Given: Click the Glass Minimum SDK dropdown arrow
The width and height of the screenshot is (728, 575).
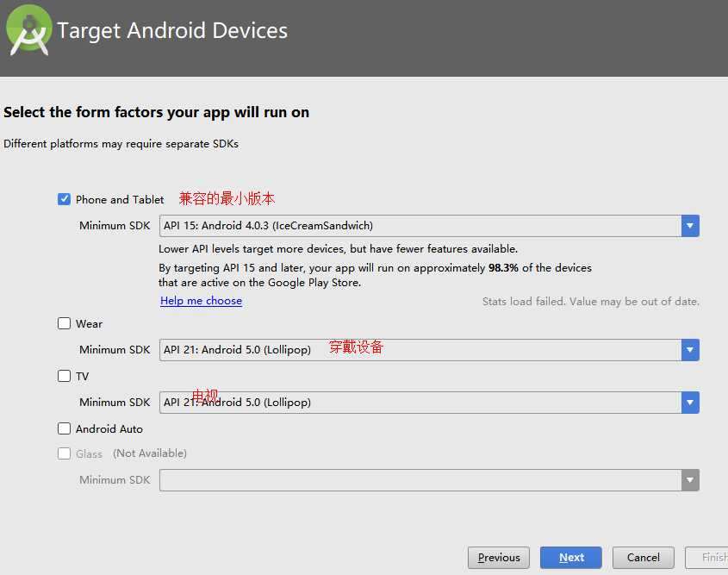Looking at the screenshot, I should tap(690, 480).
